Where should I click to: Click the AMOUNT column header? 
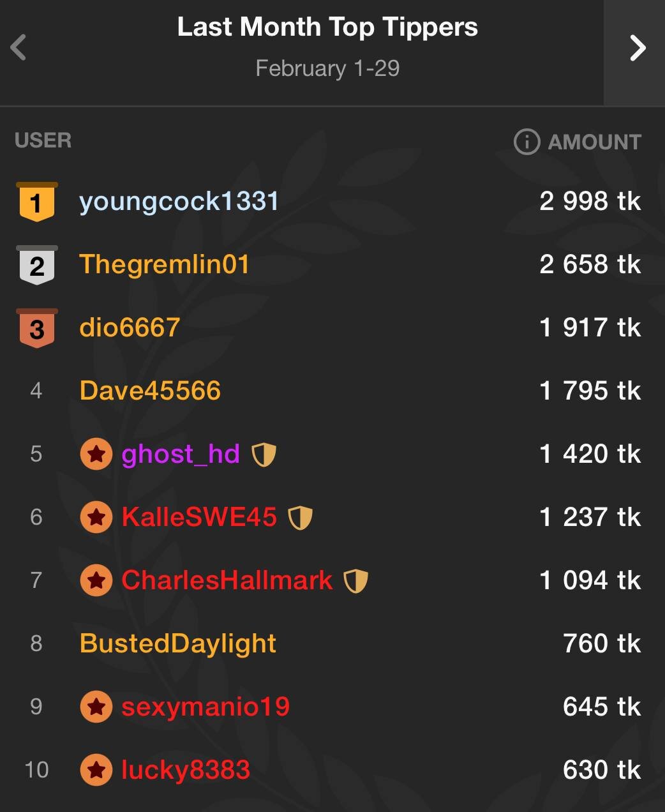tap(594, 142)
